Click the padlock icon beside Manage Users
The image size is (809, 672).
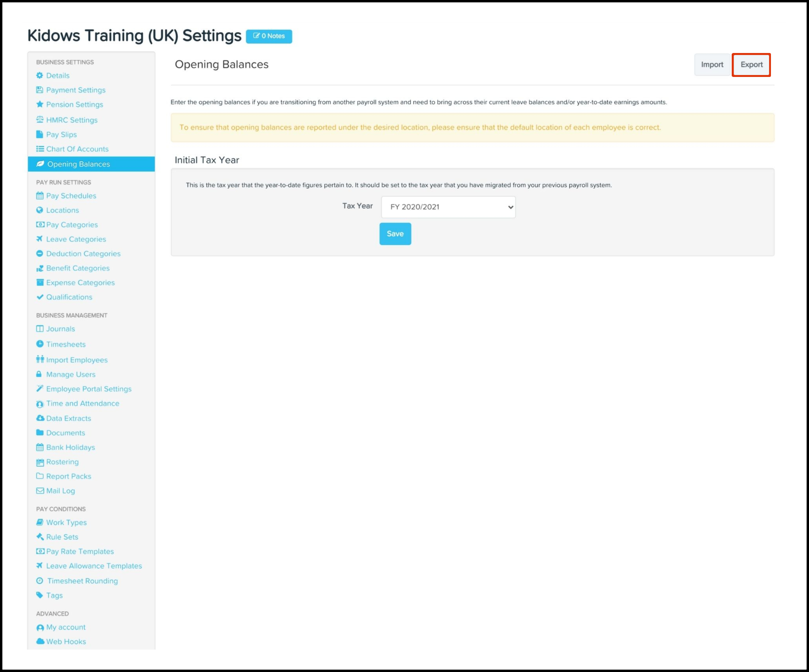click(x=39, y=374)
